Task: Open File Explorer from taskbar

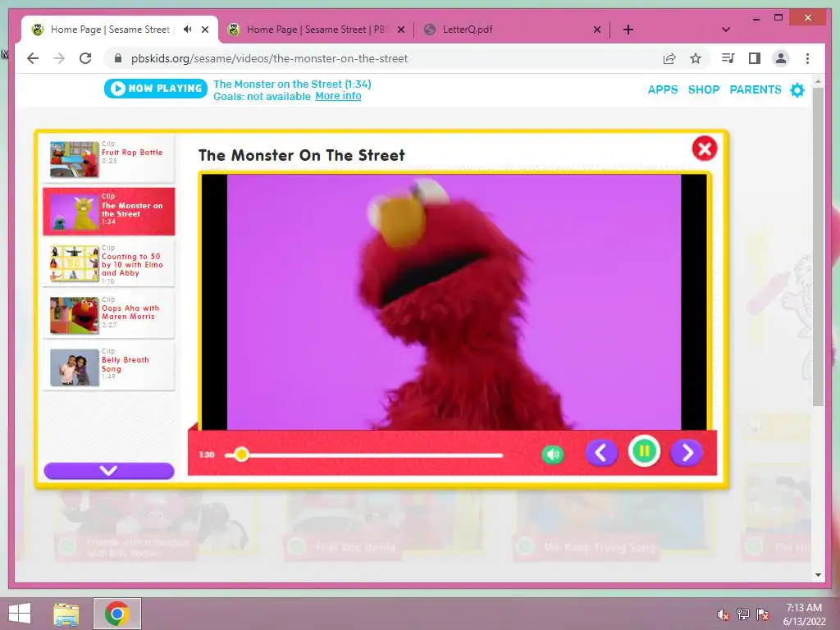Action: (66, 614)
